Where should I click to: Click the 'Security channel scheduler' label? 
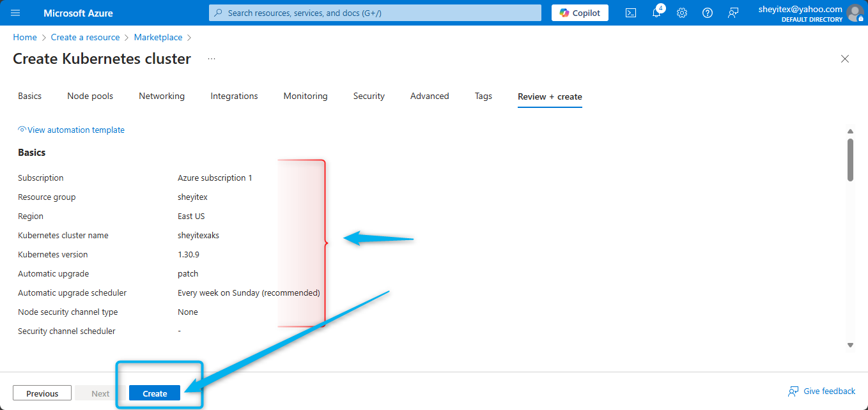[x=66, y=331]
